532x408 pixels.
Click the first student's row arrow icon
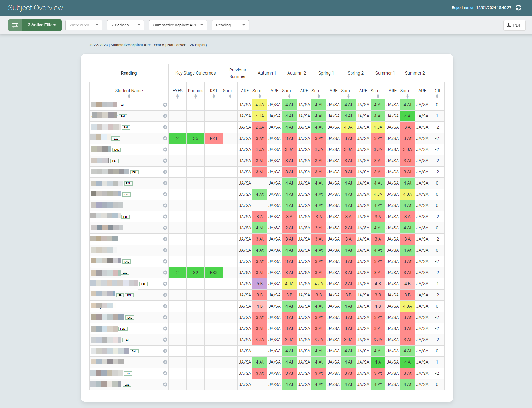[x=165, y=105]
